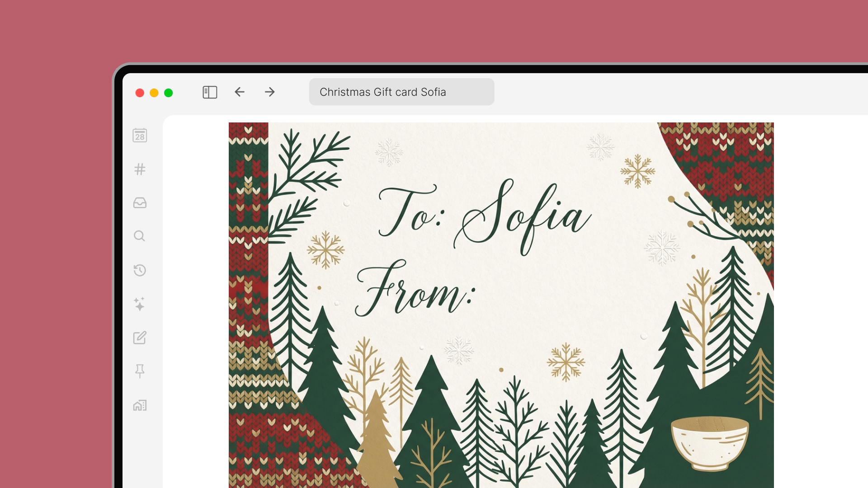Open the inbox tray icon
The image size is (868, 488).
click(x=140, y=203)
